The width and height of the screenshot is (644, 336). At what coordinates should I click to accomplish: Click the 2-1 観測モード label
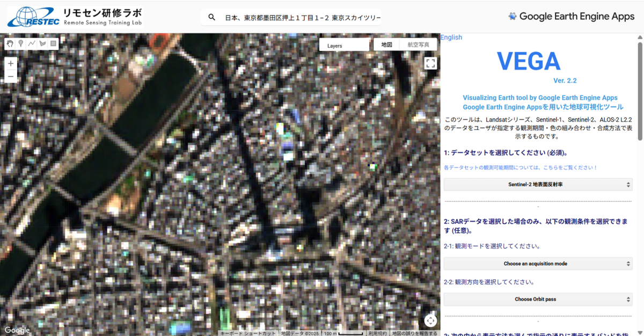492,246
